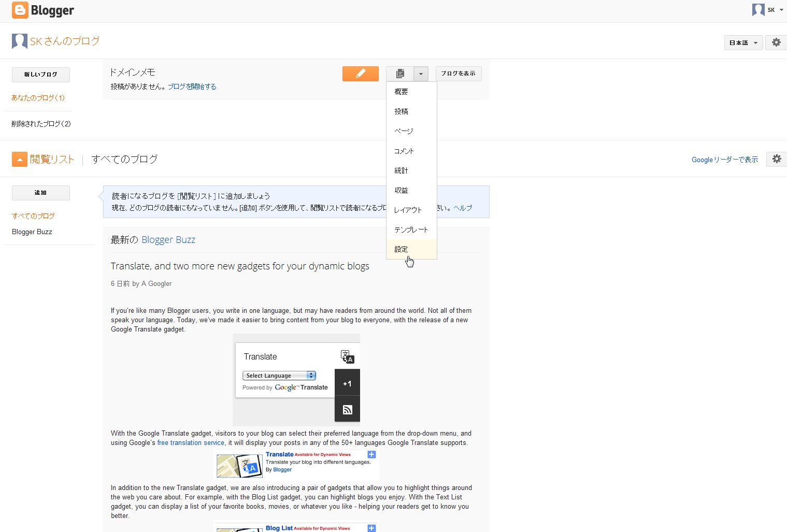The image size is (787, 532).
Task: Open reading list settings gear icon
Action: 776,159
